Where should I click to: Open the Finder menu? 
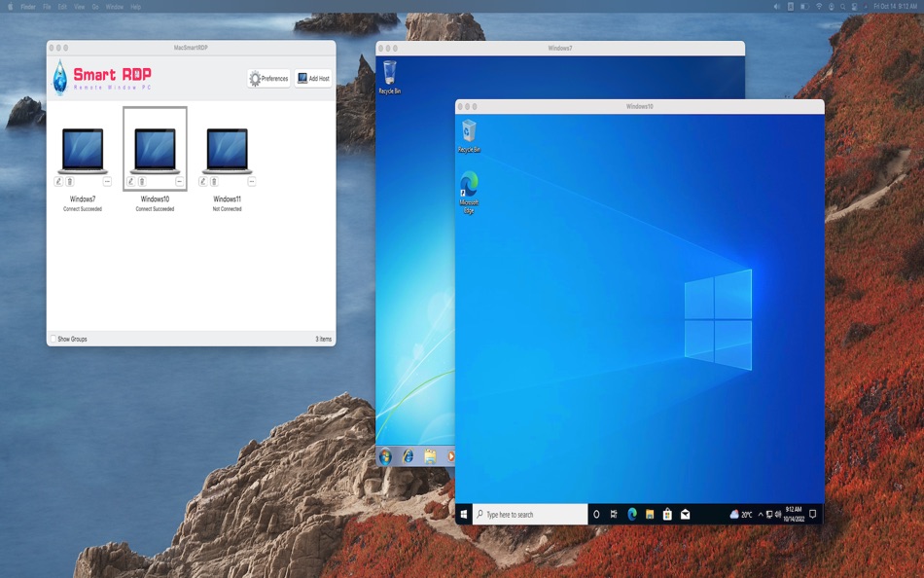pyautogui.click(x=28, y=7)
